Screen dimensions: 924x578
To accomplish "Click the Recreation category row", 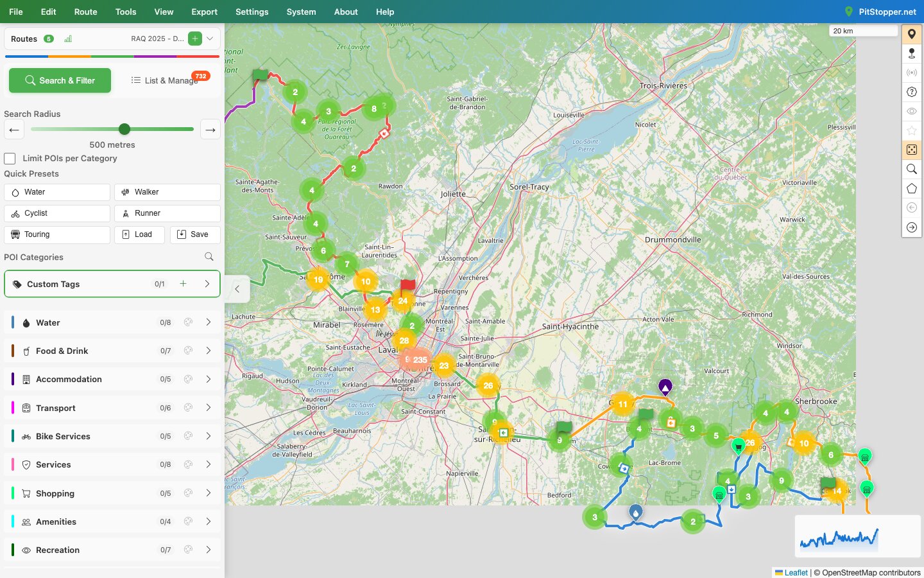I will click(112, 550).
